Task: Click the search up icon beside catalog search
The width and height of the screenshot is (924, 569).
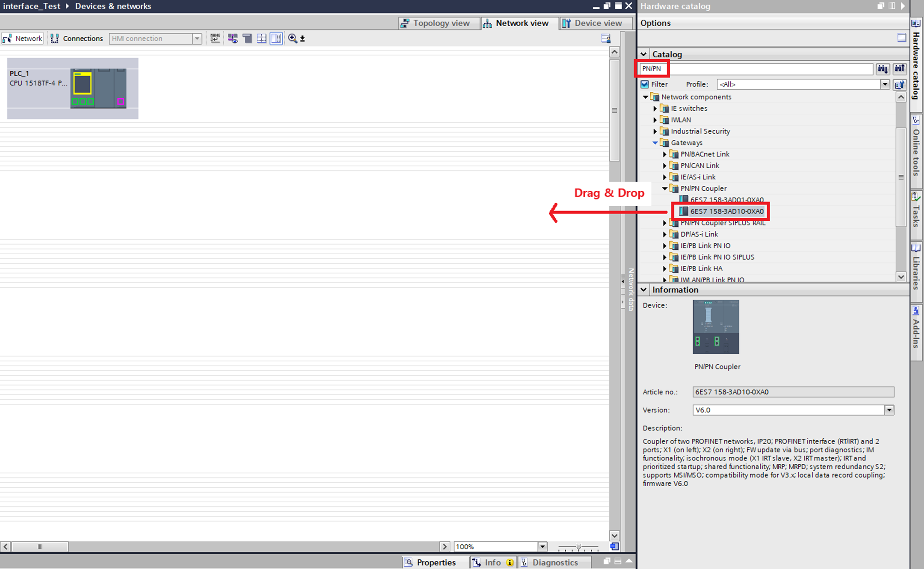Action: (899, 69)
